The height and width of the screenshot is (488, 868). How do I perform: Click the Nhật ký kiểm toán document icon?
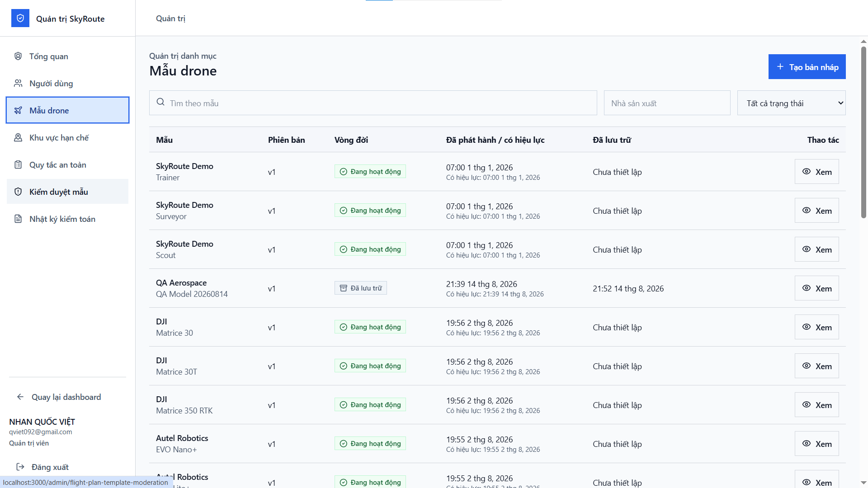[18, 219]
